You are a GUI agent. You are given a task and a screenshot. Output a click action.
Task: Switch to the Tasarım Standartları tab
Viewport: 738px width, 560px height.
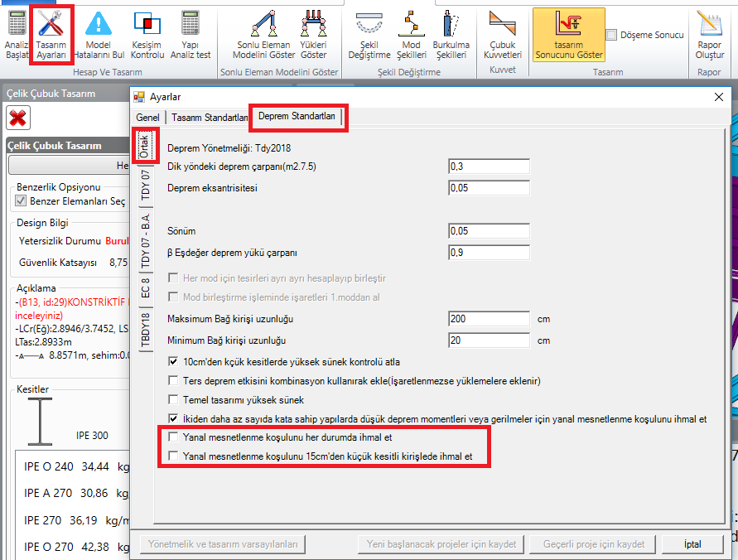pyautogui.click(x=210, y=118)
